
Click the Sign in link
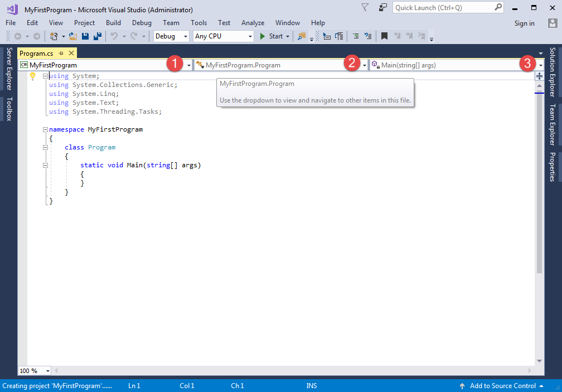pyautogui.click(x=524, y=23)
